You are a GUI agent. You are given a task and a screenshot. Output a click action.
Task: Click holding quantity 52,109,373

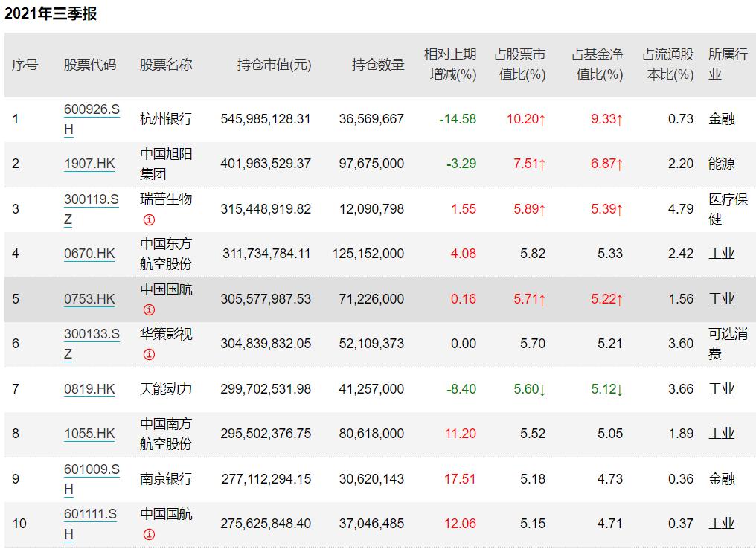coord(371,344)
